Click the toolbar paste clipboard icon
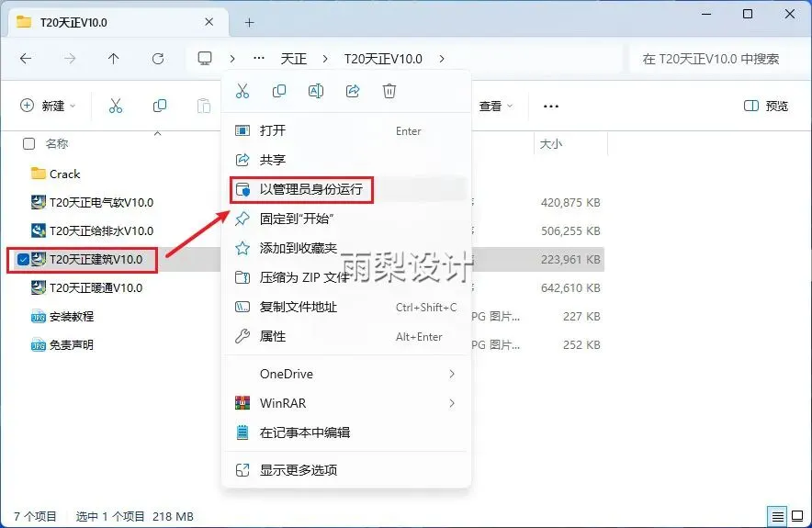 (204, 106)
